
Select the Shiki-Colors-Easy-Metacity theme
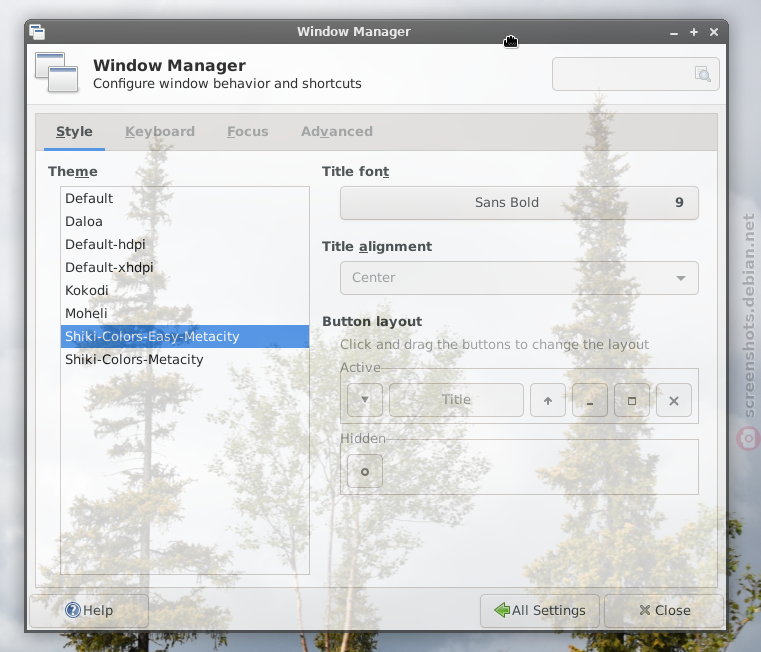coord(184,336)
